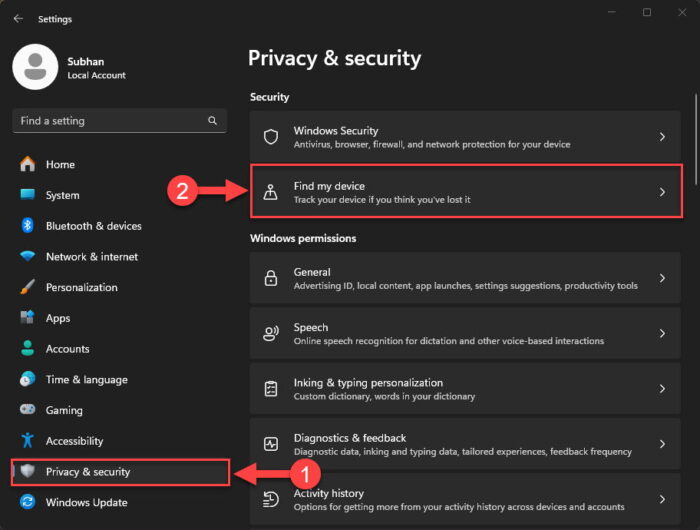Select Personalization in sidebar
700x530 pixels.
coord(82,287)
